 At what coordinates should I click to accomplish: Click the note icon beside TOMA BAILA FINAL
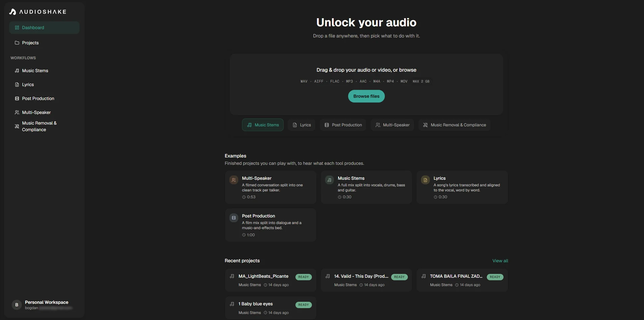424,276
